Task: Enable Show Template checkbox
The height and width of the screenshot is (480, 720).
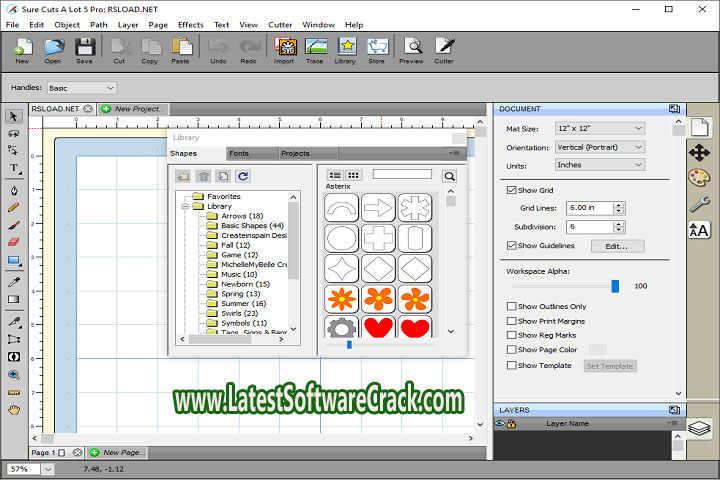Action: click(x=511, y=366)
